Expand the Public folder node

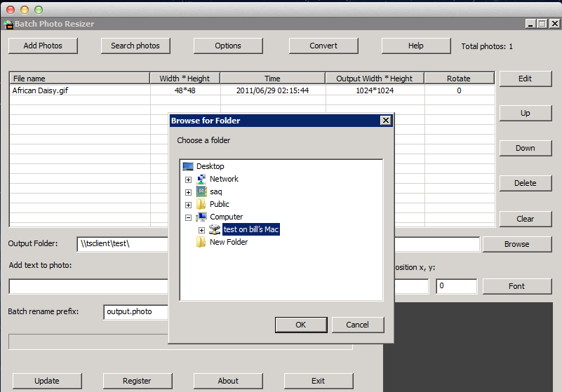pyautogui.click(x=188, y=205)
